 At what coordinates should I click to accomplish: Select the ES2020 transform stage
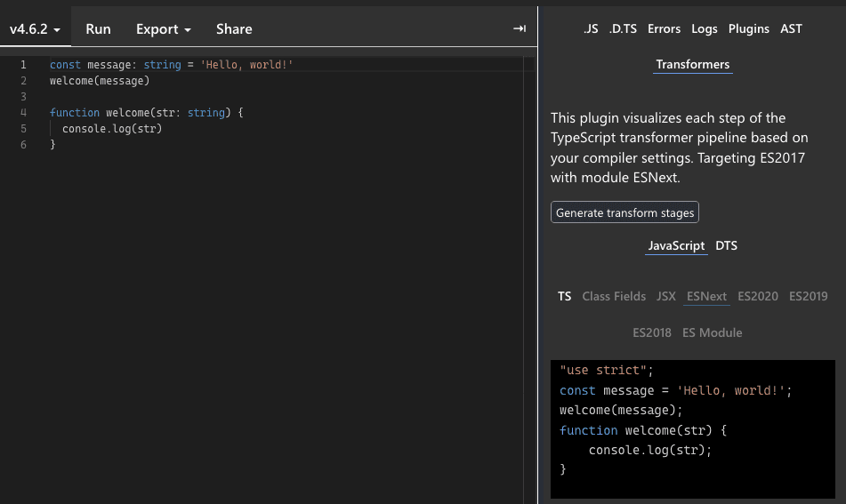[x=757, y=296]
